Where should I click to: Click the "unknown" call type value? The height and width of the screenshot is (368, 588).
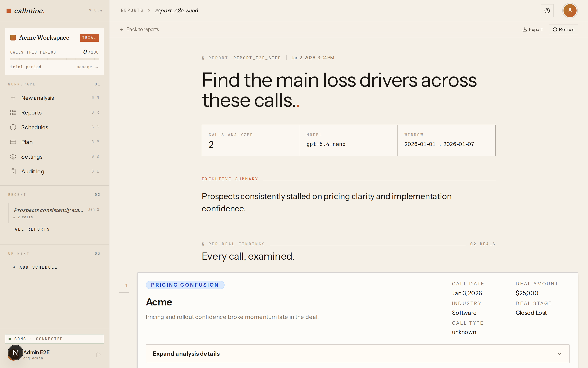[x=464, y=332]
